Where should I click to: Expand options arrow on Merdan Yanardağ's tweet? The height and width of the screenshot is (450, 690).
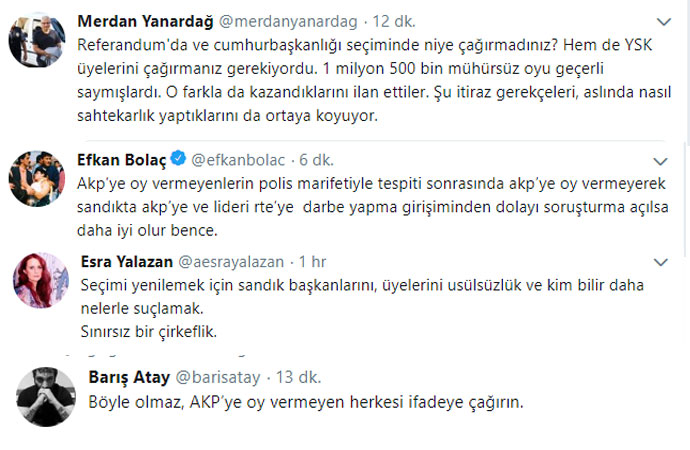click(x=663, y=21)
